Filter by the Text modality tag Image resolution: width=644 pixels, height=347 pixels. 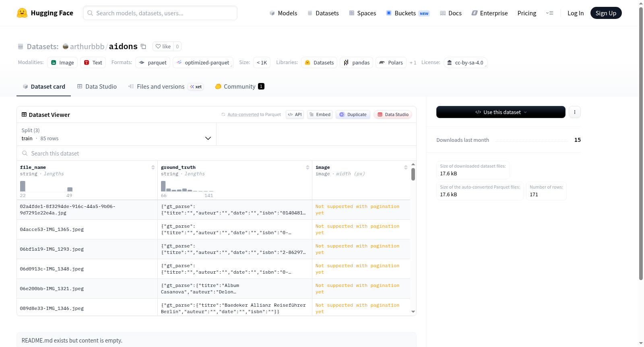point(93,62)
